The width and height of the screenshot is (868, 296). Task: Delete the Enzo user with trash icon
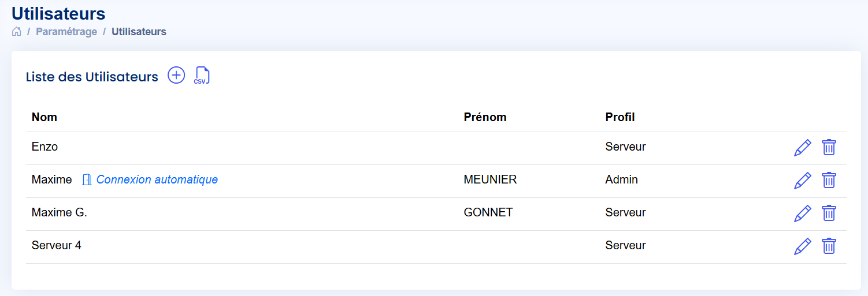click(x=829, y=148)
